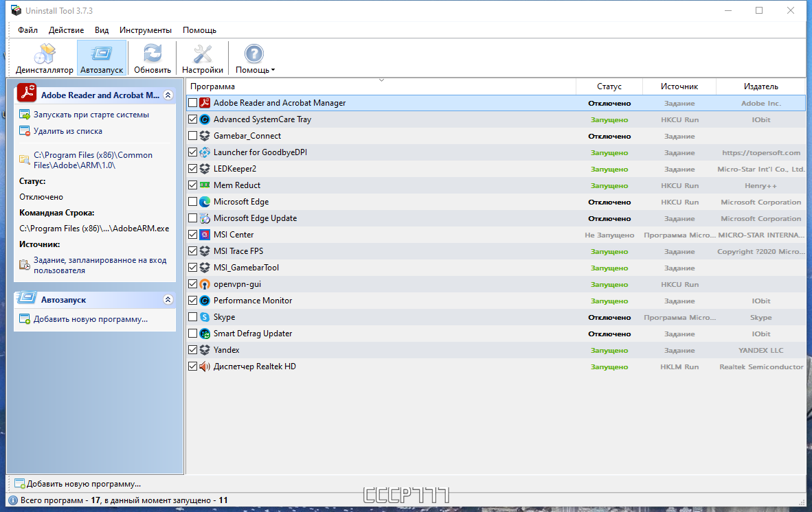
Task: Check the Microsoft Edge Update checkbox
Action: point(192,218)
